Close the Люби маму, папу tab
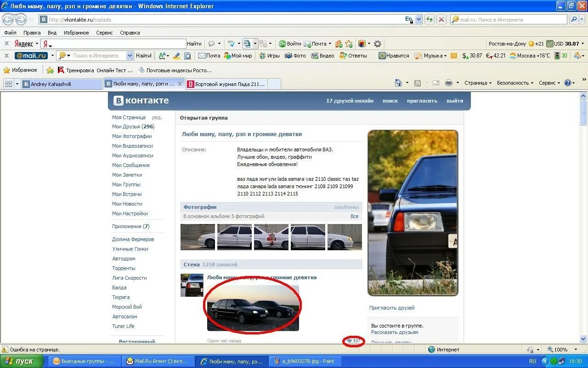Viewport: 588px width, 368px height. point(180,84)
